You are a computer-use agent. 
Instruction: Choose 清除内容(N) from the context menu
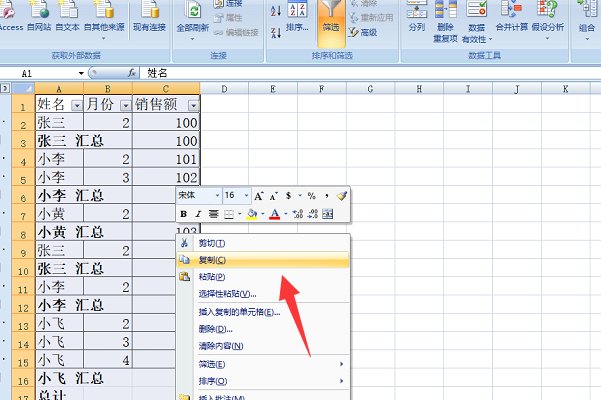[x=263, y=346]
